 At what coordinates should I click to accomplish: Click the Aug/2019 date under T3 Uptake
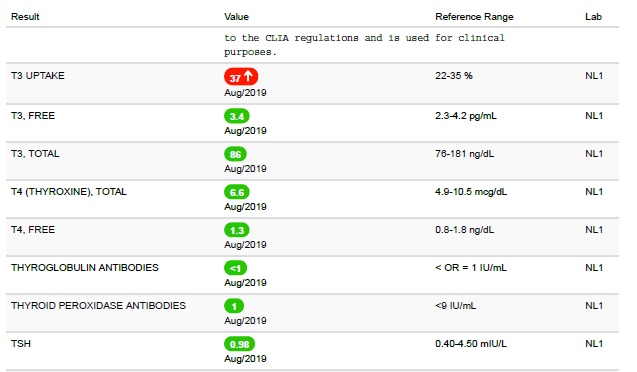245,93
